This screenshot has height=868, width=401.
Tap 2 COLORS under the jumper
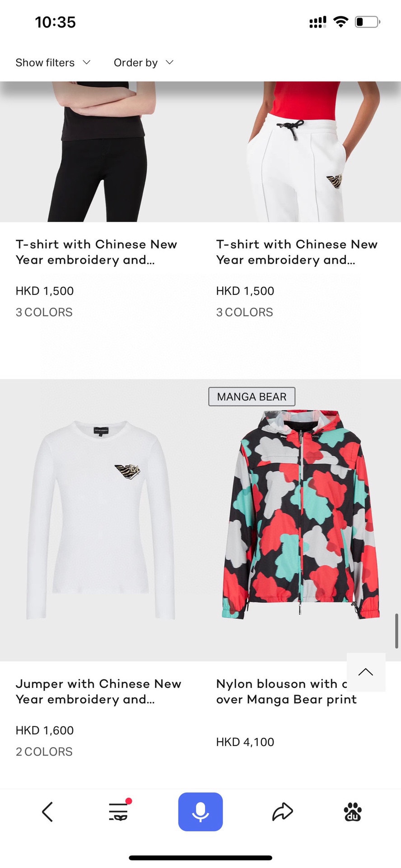44,751
